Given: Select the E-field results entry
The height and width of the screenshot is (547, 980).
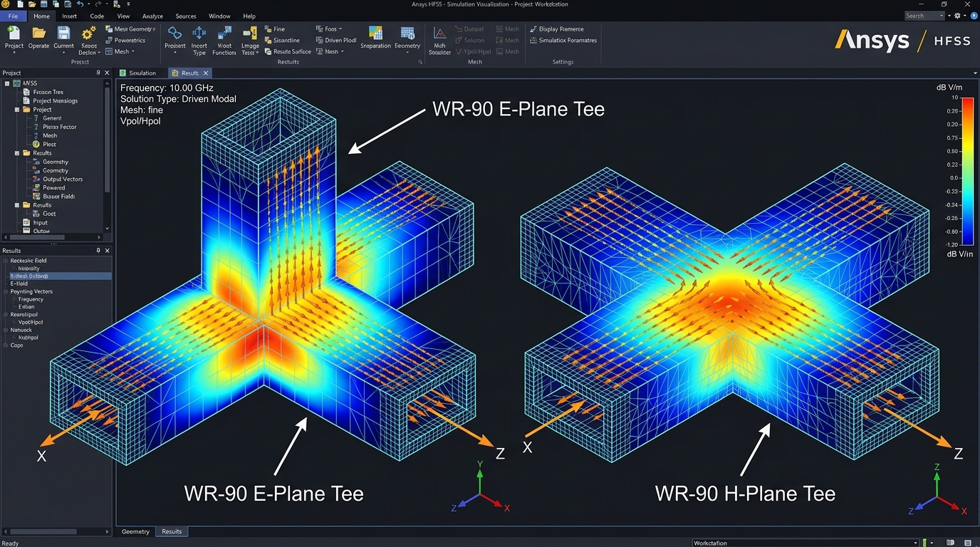Looking at the screenshot, I should click(19, 283).
